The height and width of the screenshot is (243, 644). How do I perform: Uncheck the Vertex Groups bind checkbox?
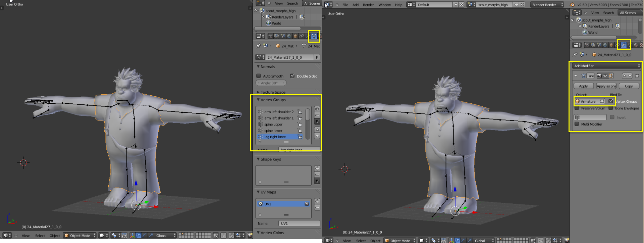[x=611, y=101]
